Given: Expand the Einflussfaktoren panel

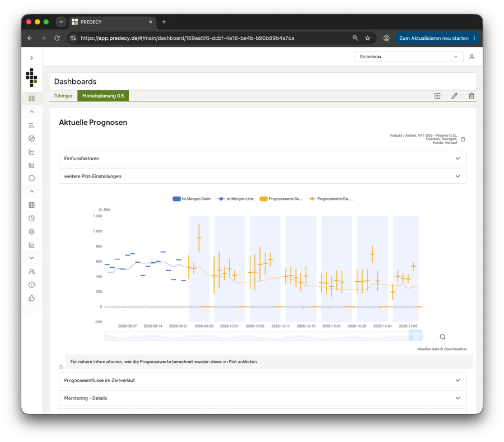Looking at the screenshot, I should [x=263, y=159].
